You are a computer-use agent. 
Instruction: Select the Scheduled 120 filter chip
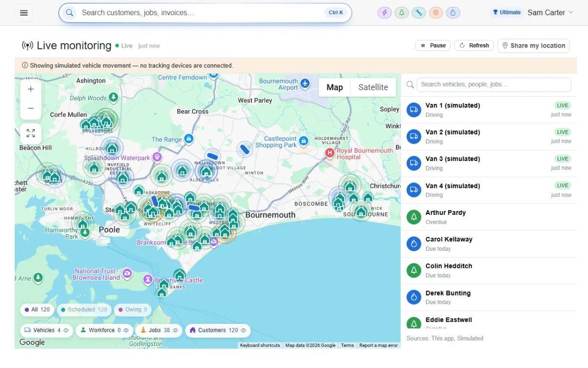click(x=84, y=310)
